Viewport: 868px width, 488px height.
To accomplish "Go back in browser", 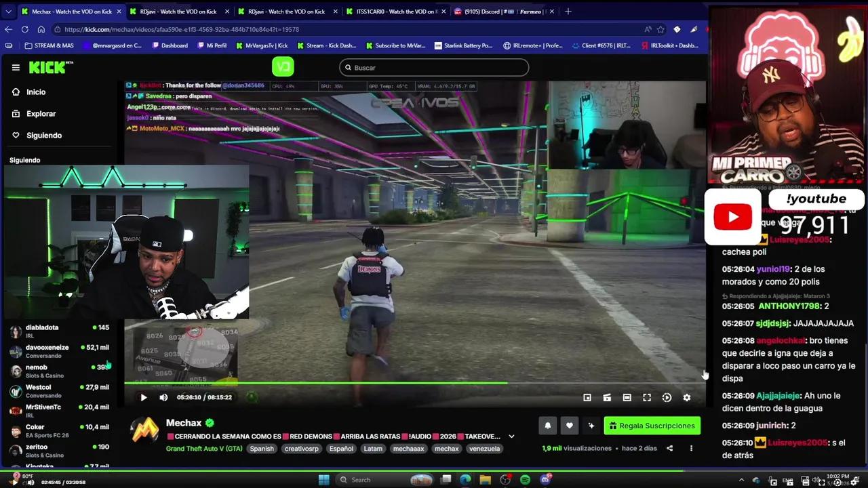I will coord(8,29).
